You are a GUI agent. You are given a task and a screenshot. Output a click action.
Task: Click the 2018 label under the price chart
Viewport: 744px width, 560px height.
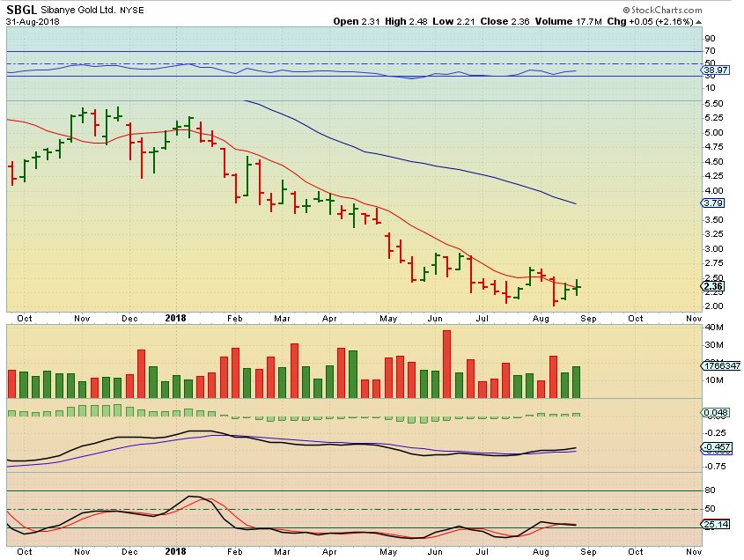175,318
